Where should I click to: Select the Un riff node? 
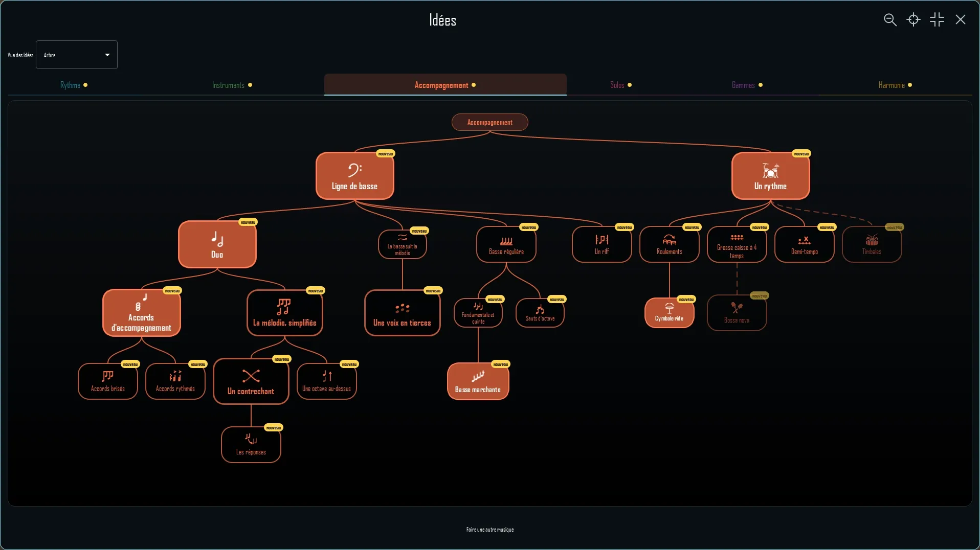pyautogui.click(x=602, y=244)
